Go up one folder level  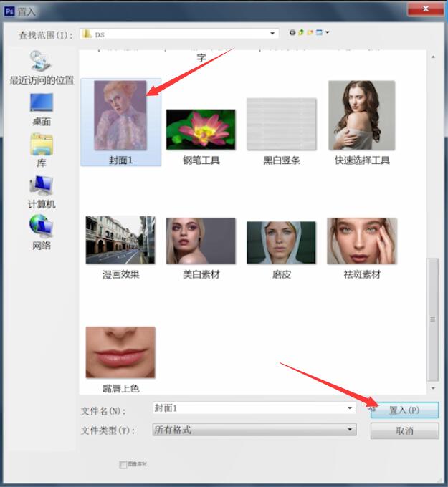(301, 32)
